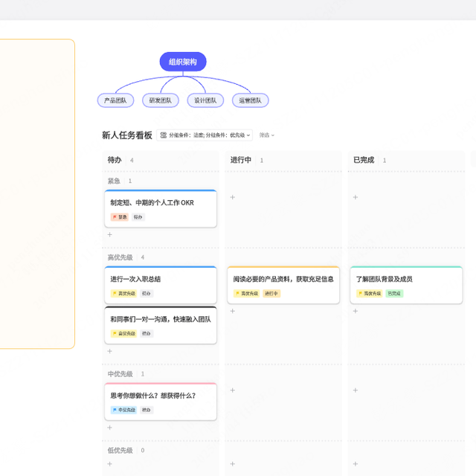Viewport: 476px width, 476px height.
Task: Click the 运营团队 node
Action: tap(250, 100)
